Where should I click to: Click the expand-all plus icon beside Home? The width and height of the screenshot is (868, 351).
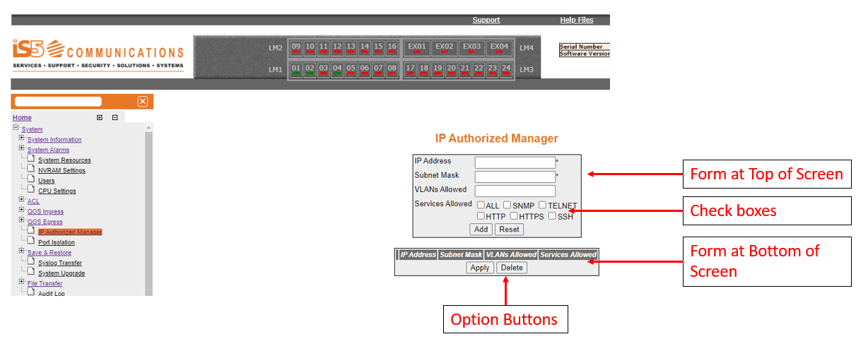click(x=100, y=117)
